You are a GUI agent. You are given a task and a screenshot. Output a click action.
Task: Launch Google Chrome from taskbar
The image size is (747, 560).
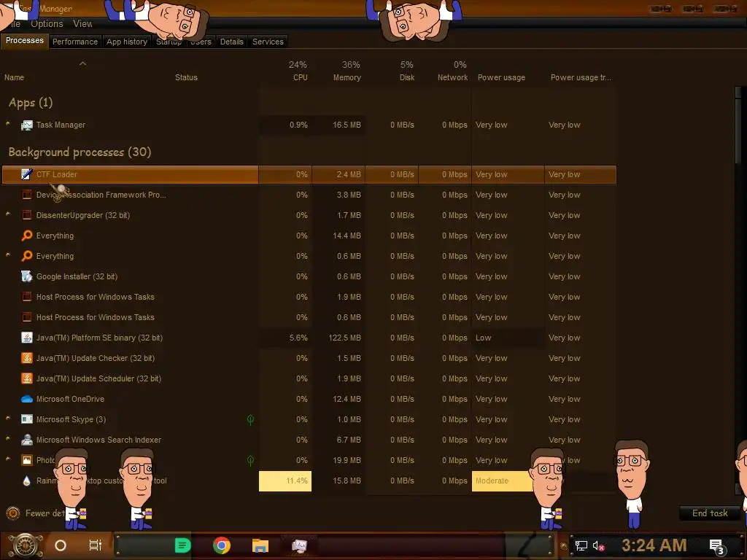(222, 545)
